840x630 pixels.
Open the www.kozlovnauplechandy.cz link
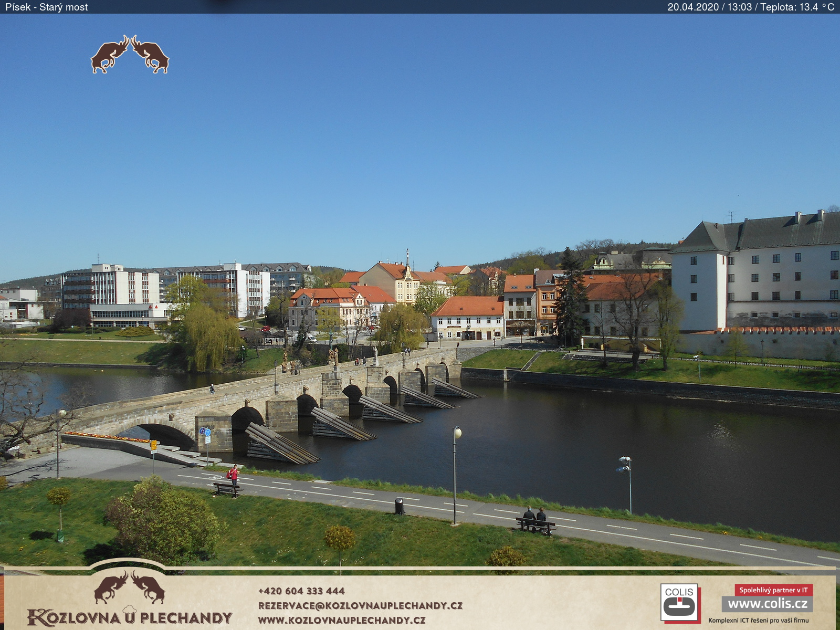[342, 620]
